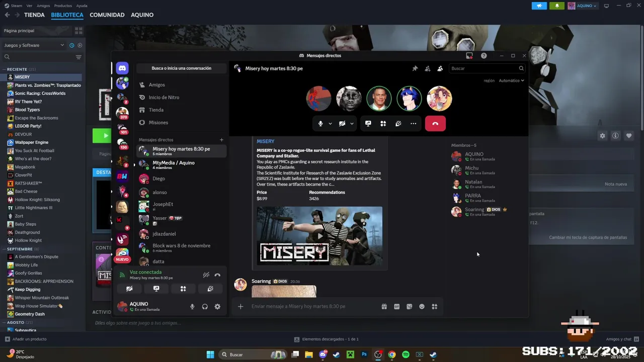The width and height of the screenshot is (644, 362).
Task: Select Hollow Knight: Silksong in Steam library
Action: [x=37, y=200]
